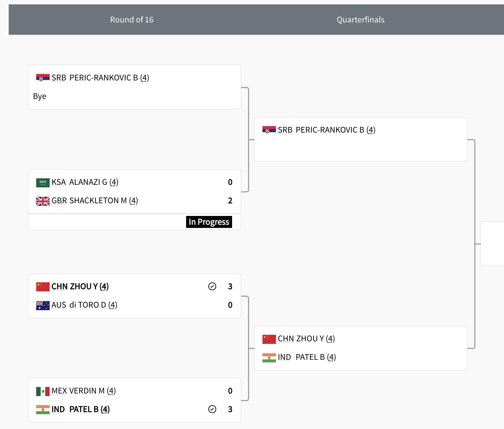Click SHACKLETON's score of 2
This screenshot has width=504, height=429.
[230, 201]
